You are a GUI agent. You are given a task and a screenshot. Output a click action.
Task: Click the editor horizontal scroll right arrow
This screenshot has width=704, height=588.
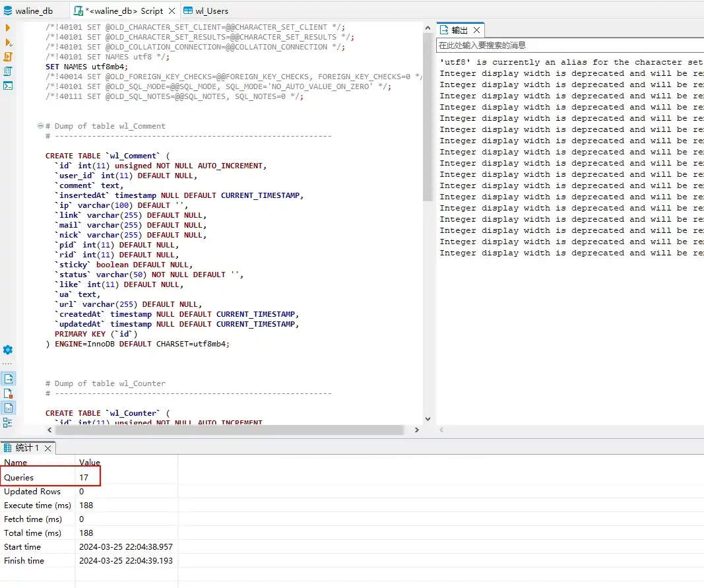pos(416,430)
